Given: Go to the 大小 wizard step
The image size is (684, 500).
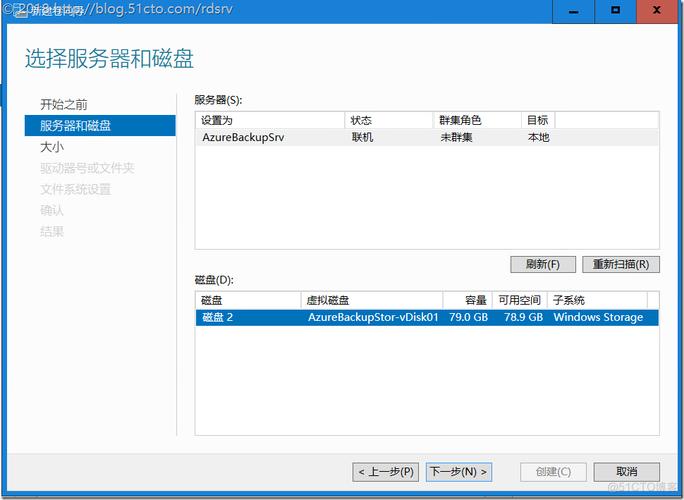Looking at the screenshot, I should point(52,147).
